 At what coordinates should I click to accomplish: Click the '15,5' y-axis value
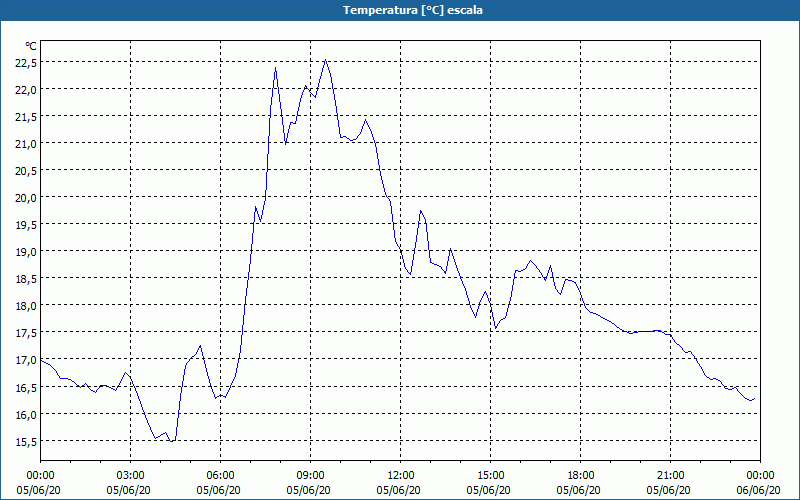point(26,441)
